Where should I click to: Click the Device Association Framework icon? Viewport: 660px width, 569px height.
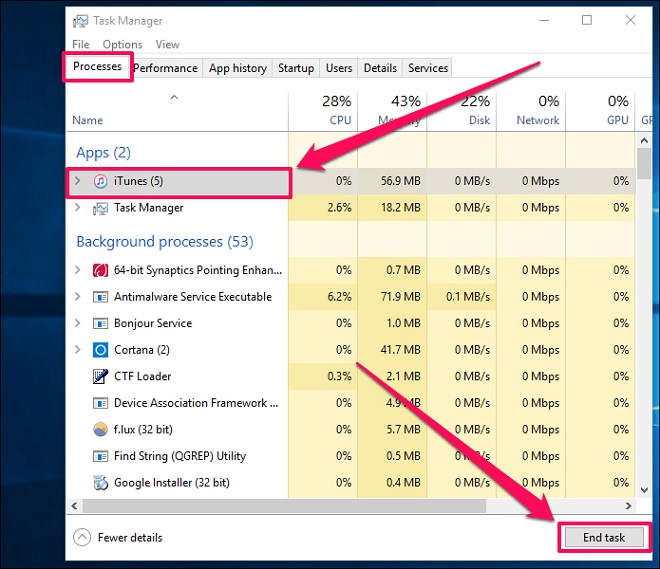(x=100, y=403)
